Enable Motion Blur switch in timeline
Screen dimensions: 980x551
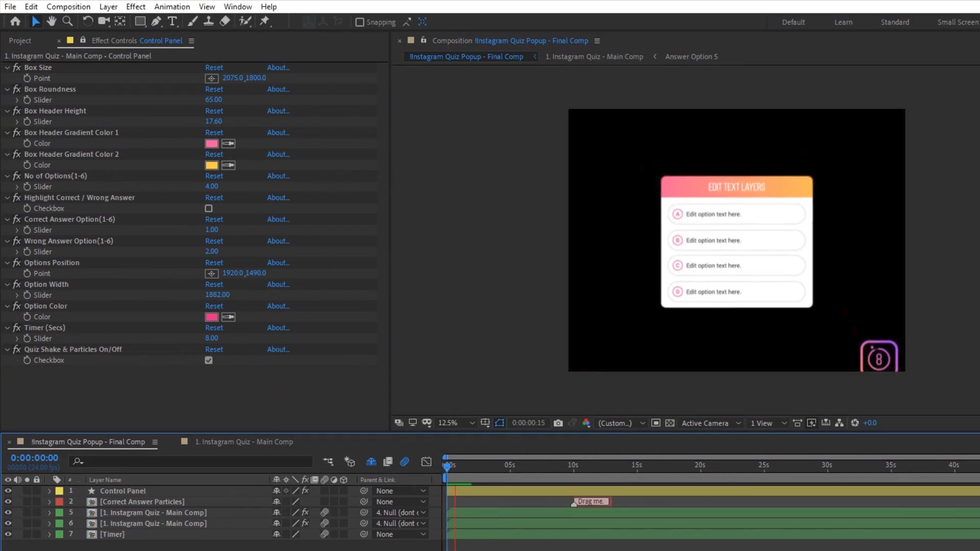pos(405,462)
